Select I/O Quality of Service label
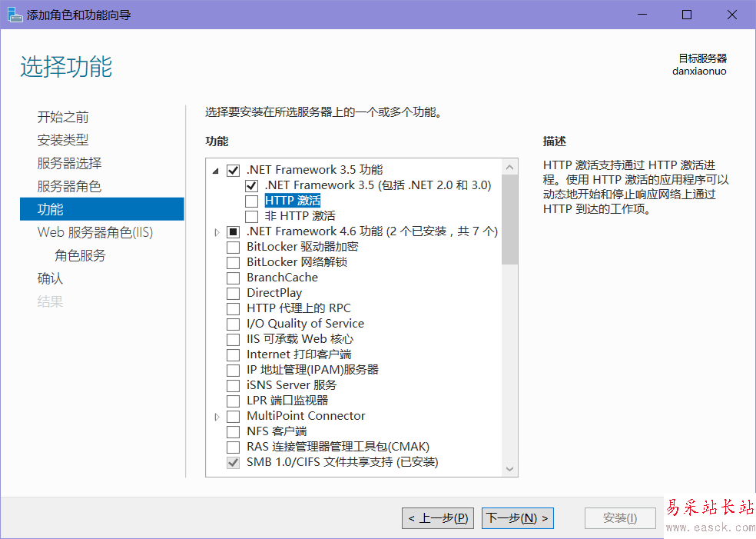Image resolution: width=756 pixels, height=539 pixels. 305,323
